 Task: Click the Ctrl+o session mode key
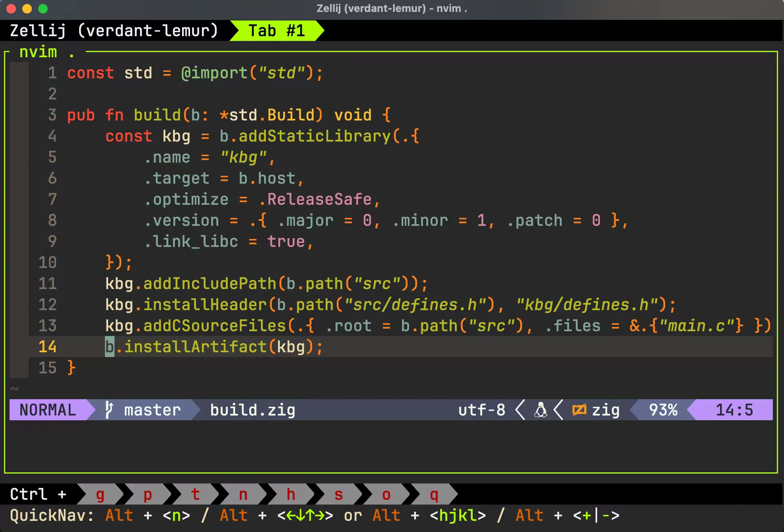pos(386,495)
